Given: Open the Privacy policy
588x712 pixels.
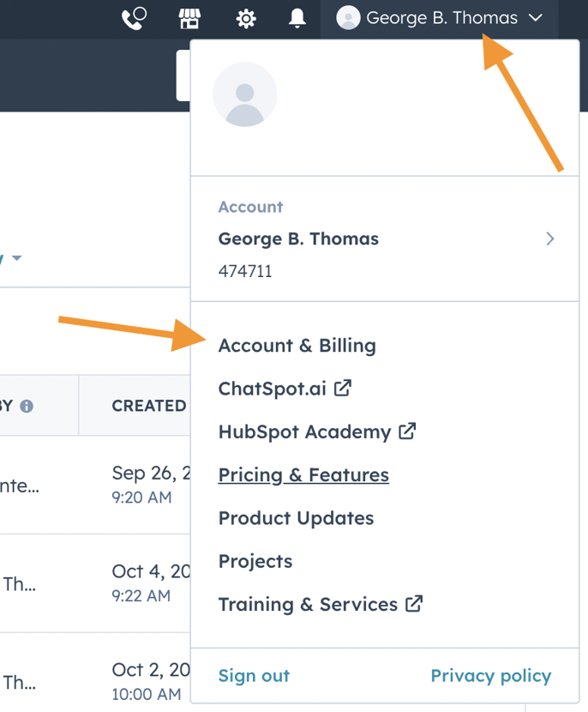Looking at the screenshot, I should coord(490,676).
